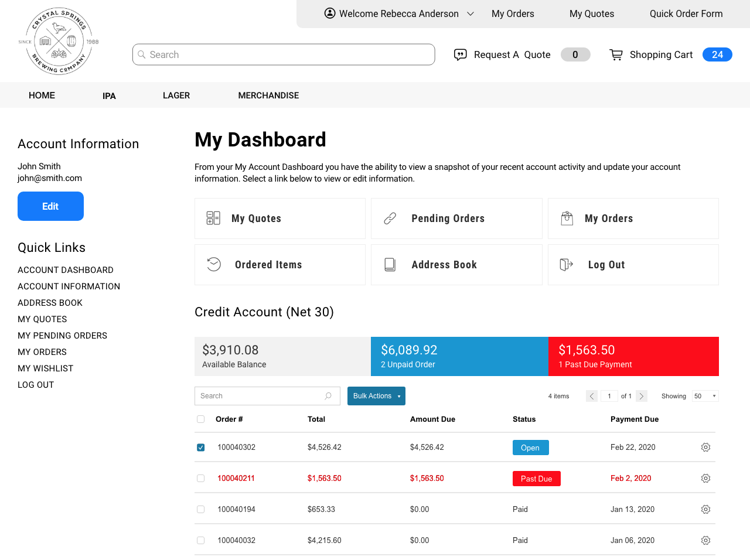Open gear settings for order 100040302
Image resolution: width=750 pixels, height=560 pixels.
(705, 448)
